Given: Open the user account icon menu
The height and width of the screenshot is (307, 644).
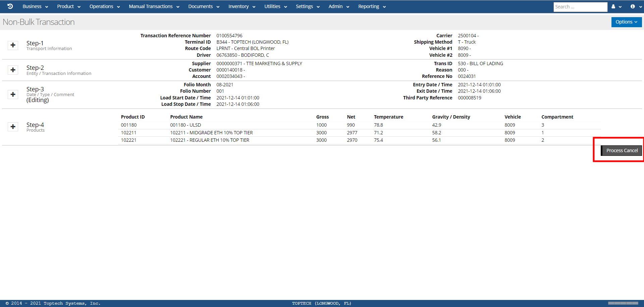Looking at the screenshot, I should [x=616, y=7].
